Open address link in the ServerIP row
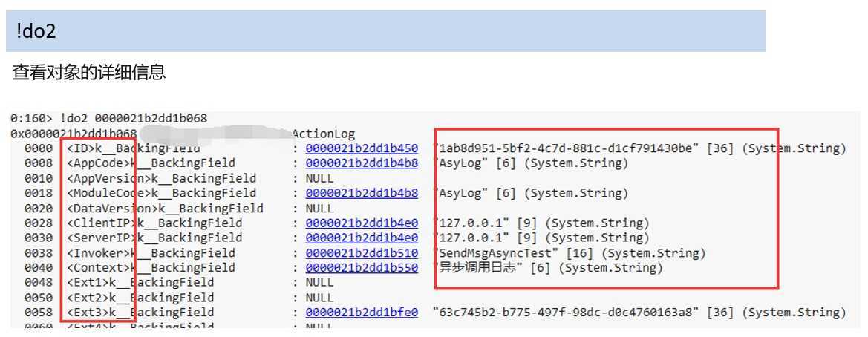This screenshot has width=868, height=337. 362,238
